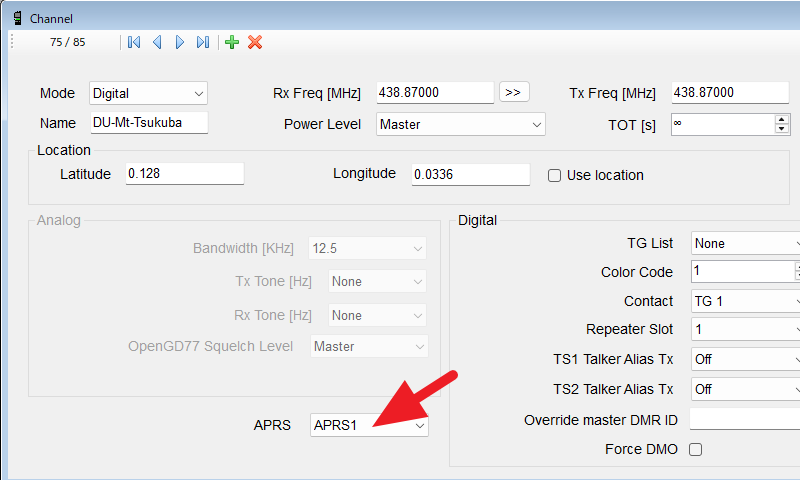Enable the Use location checkbox
The width and height of the screenshot is (800, 480).
point(555,175)
